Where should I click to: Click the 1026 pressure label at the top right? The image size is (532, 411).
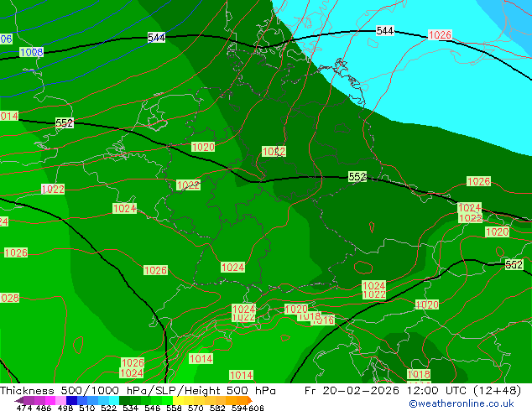(440, 35)
